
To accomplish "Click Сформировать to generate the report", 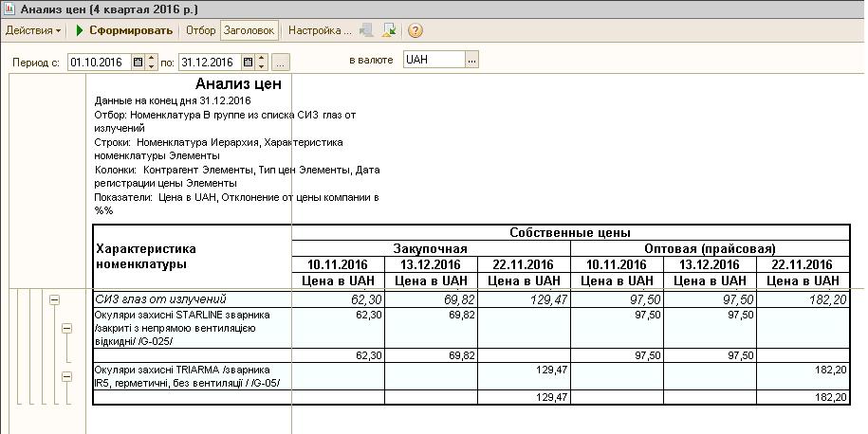I will (124, 30).
